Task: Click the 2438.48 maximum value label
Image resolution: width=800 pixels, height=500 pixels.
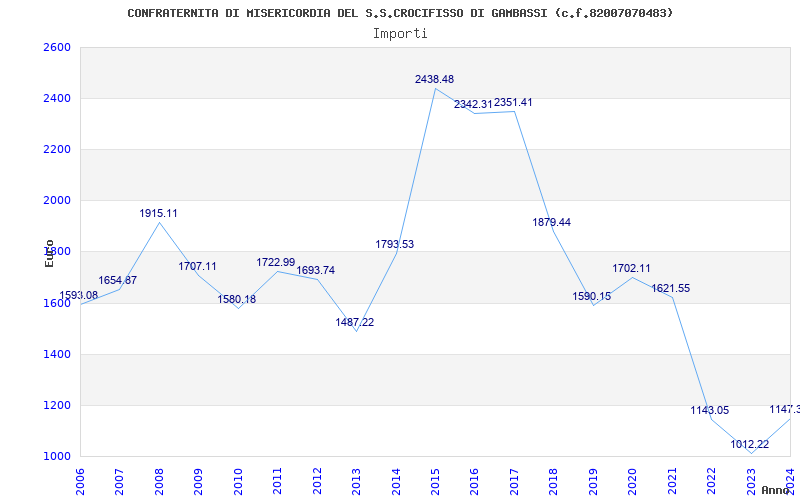Action: 435,80
